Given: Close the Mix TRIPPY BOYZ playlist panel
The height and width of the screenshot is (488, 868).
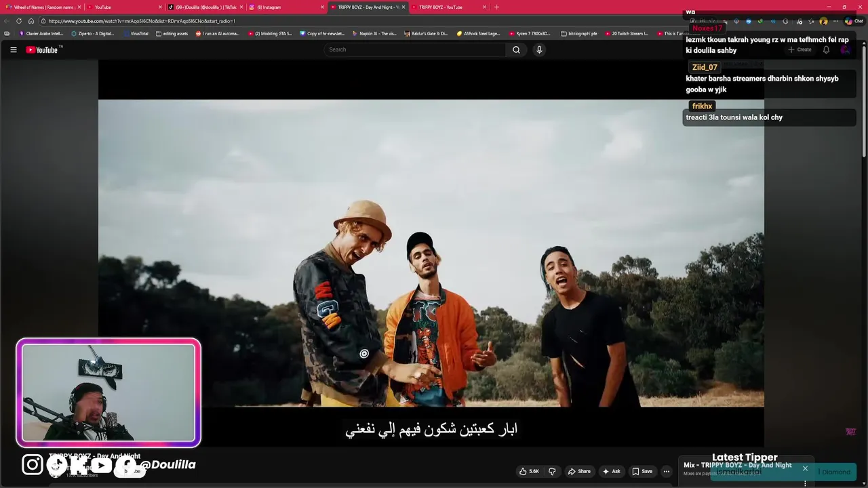Looking at the screenshot, I should [805, 468].
